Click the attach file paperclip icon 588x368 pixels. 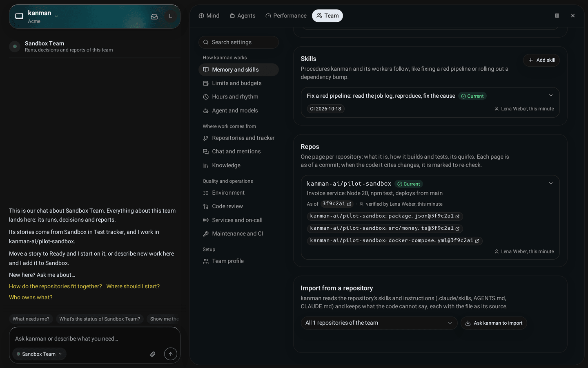tap(153, 354)
